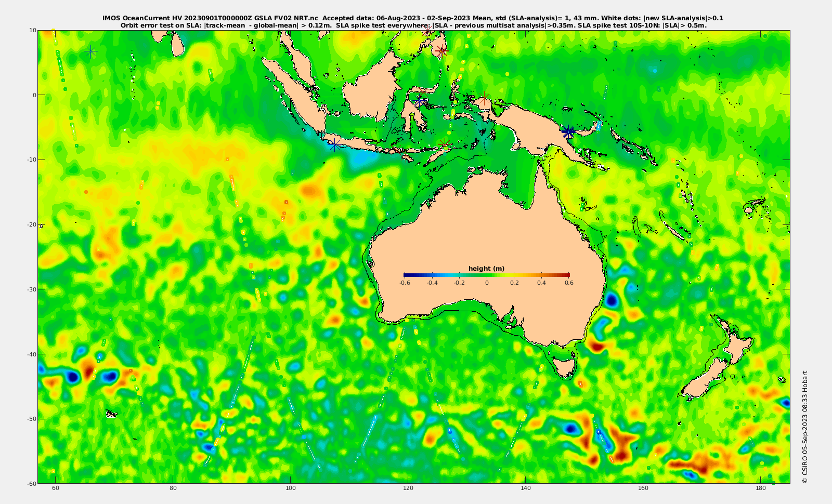
Task: Click the -0.6 colorbar tick label
Action: click(405, 283)
